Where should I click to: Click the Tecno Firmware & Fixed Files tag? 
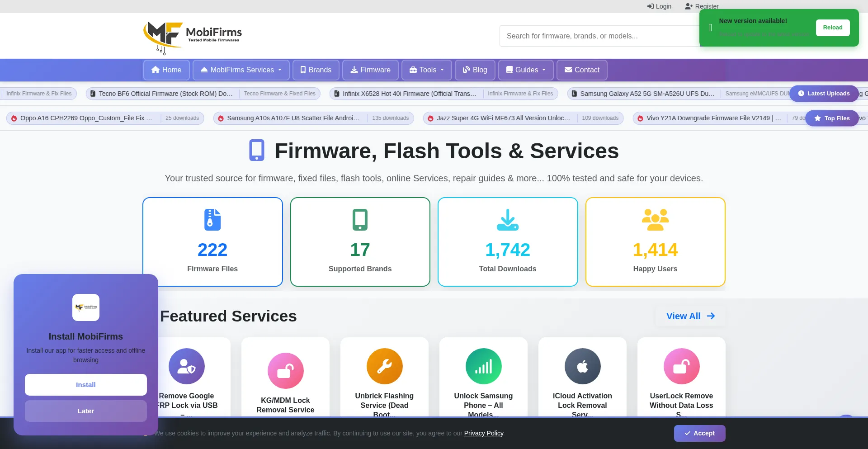click(280, 94)
